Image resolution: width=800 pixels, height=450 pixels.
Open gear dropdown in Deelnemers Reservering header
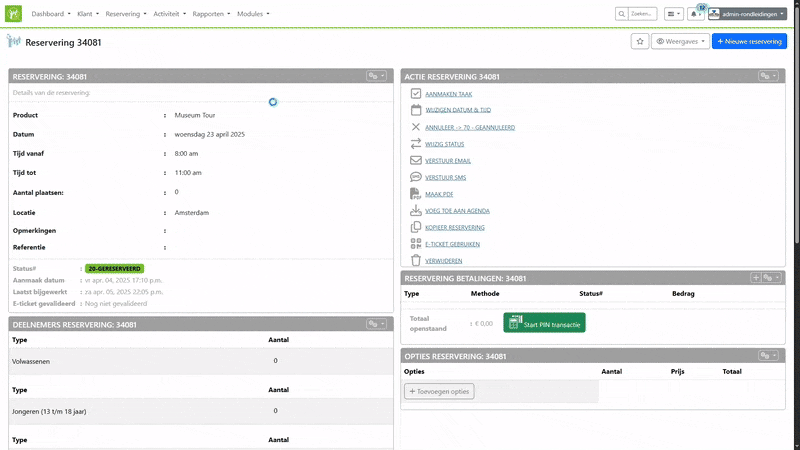click(x=376, y=324)
